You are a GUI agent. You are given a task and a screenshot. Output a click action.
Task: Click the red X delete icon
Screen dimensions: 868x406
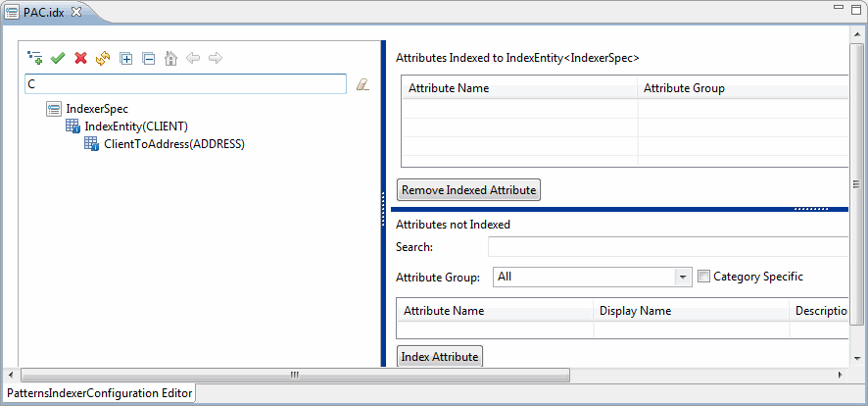80,58
